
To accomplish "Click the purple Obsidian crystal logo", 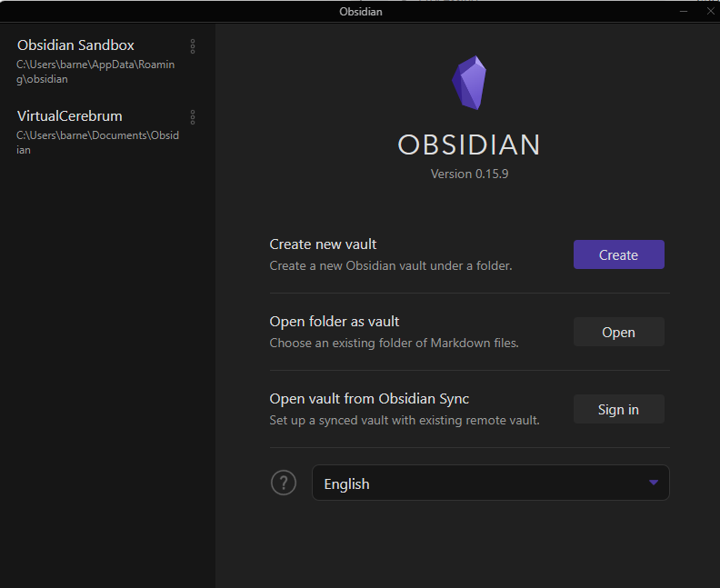I will coord(469,83).
